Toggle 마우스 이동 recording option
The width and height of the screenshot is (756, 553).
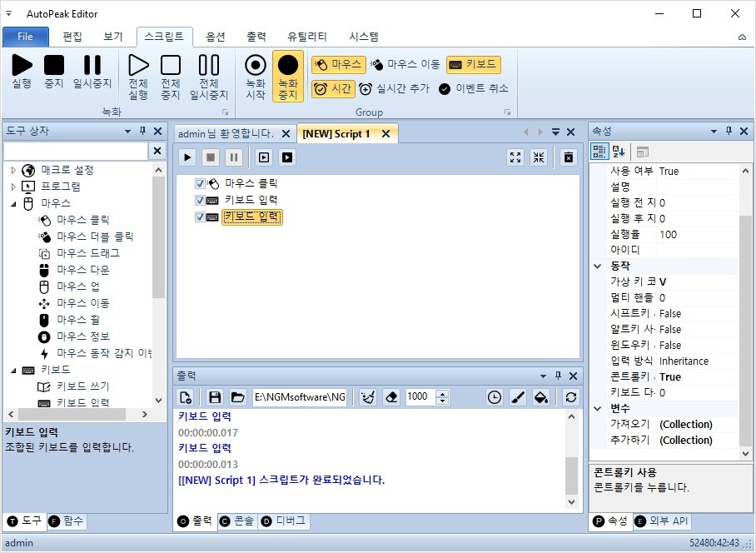tap(405, 65)
